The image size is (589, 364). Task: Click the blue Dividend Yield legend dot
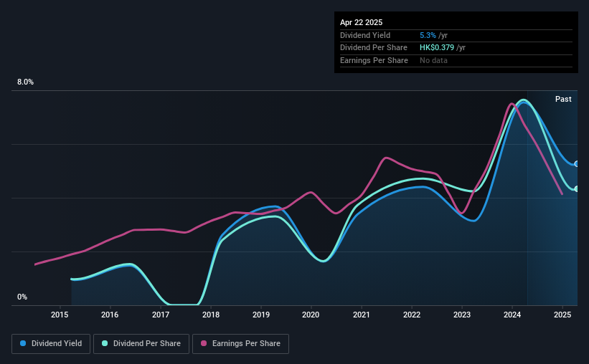click(x=23, y=343)
